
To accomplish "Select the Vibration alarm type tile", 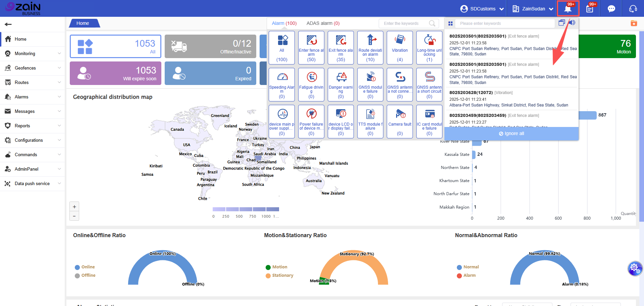I will pyautogui.click(x=399, y=47).
